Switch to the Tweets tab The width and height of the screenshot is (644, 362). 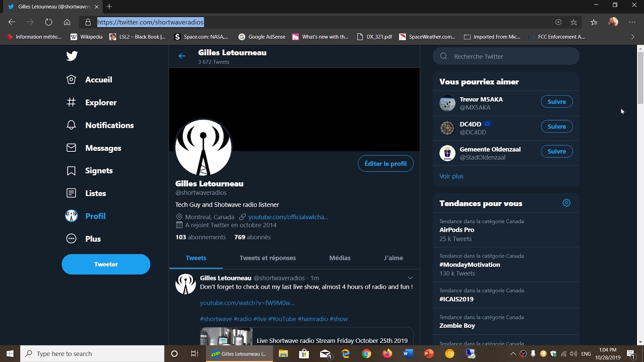(x=196, y=258)
